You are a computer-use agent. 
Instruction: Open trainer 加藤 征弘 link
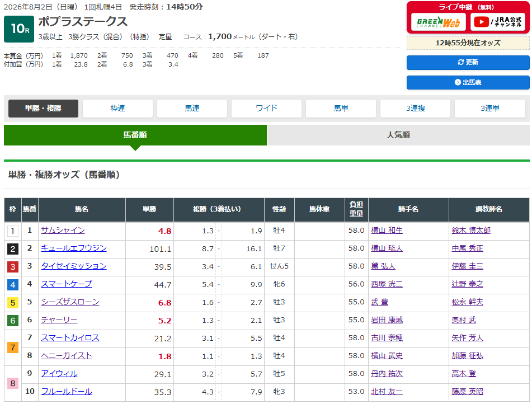point(467,356)
